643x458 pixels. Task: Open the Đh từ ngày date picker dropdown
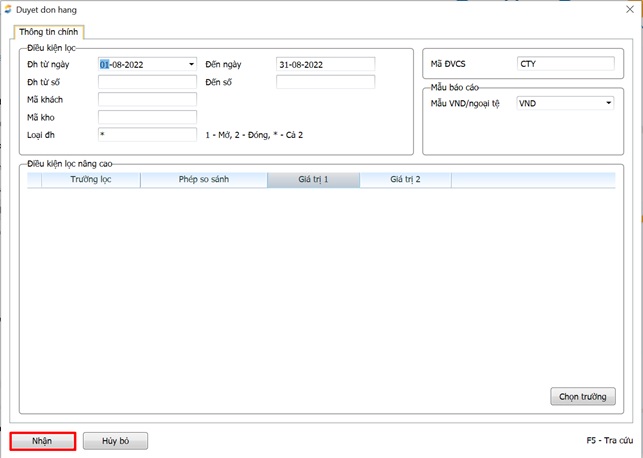coord(191,64)
